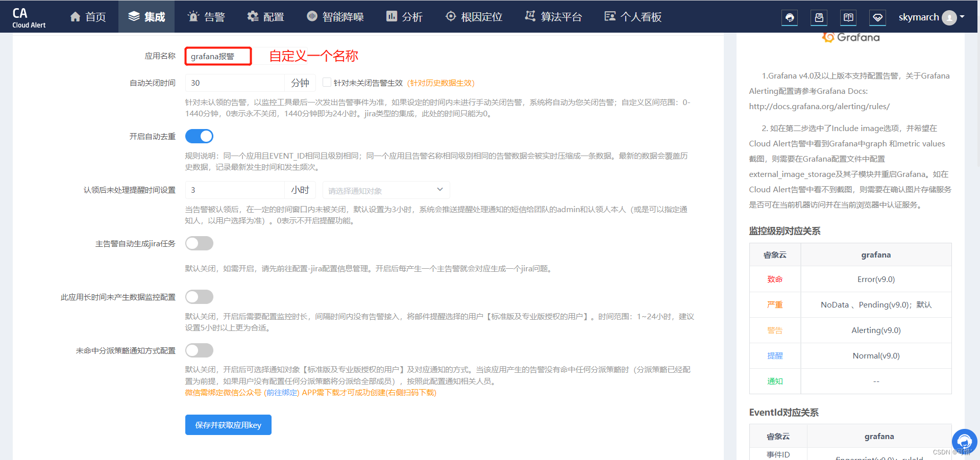Go to 首页 home icon menu

pos(88,17)
